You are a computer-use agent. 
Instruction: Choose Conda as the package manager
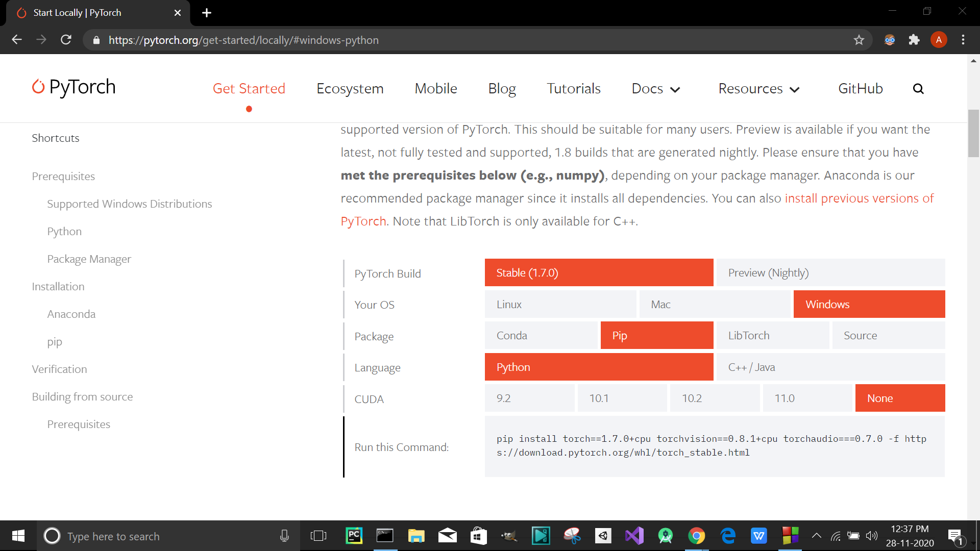pyautogui.click(x=541, y=335)
